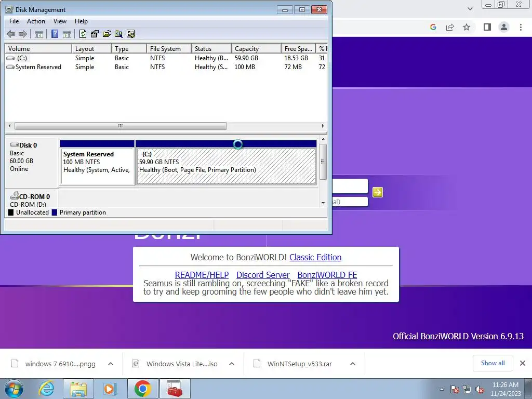Sort by the Capacity column header
The width and height of the screenshot is (532, 399).
click(256, 48)
